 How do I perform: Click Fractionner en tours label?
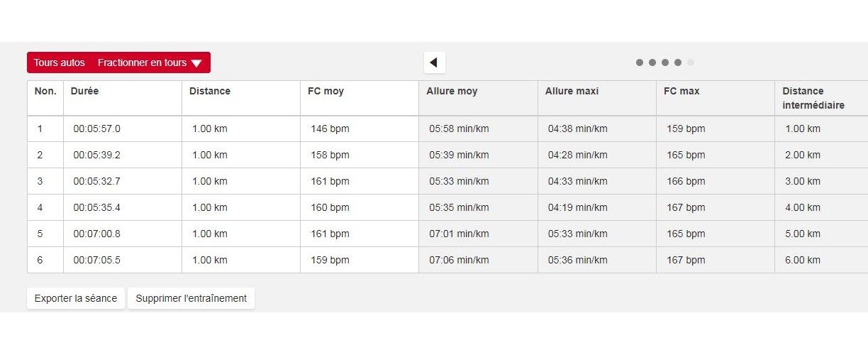142,62
